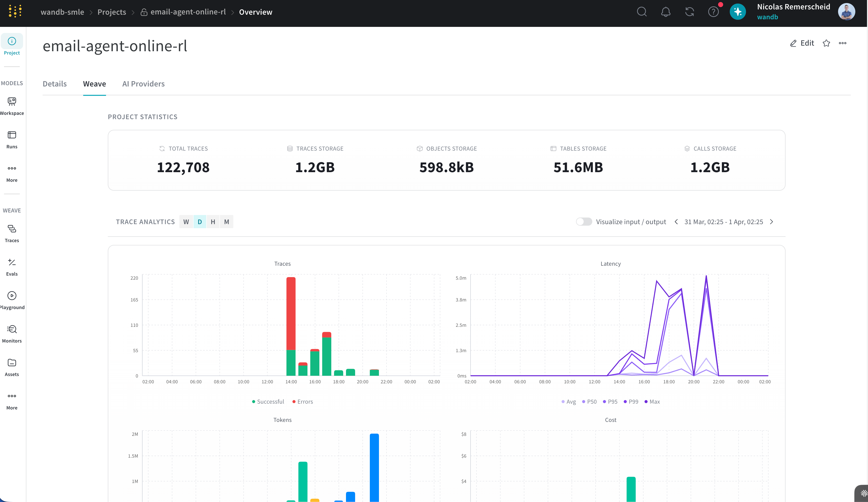The image size is (868, 502).
Task: Go to email-agent-online-rl breadcrumb
Action: [188, 12]
